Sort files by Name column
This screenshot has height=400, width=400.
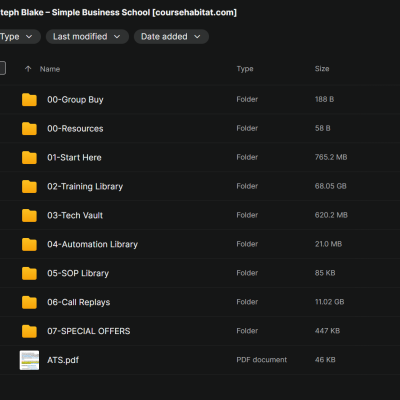click(50, 69)
